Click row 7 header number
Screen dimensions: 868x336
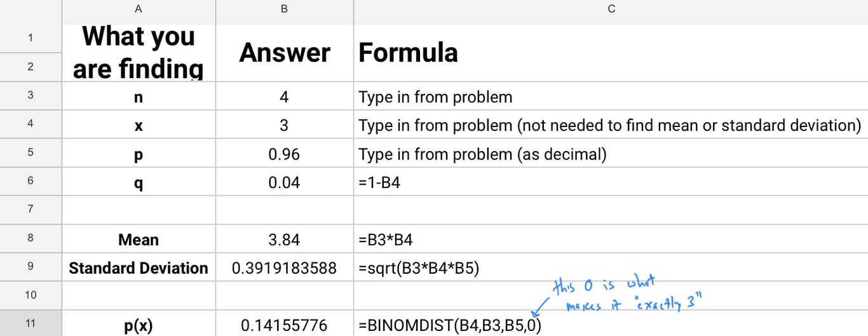(x=31, y=209)
